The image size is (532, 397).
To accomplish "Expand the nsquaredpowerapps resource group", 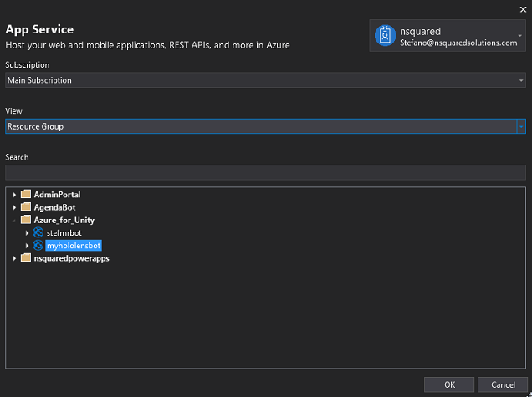I will (x=14, y=258).
